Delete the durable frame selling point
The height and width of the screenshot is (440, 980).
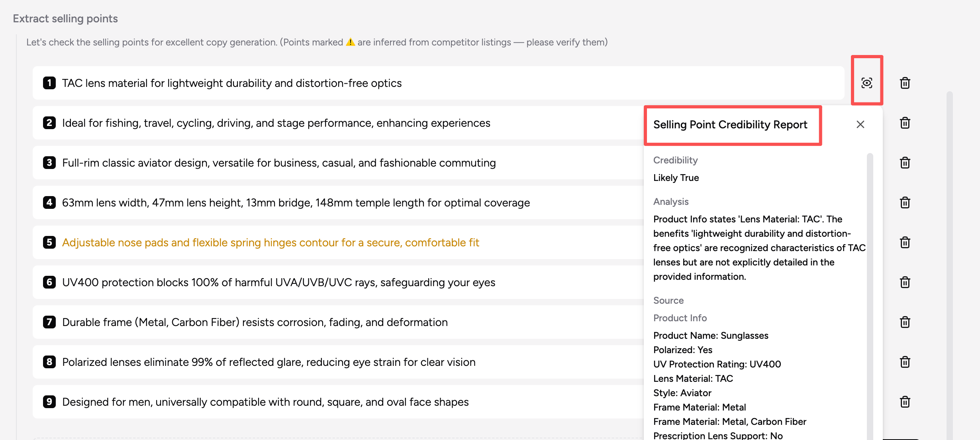(905, 322)
